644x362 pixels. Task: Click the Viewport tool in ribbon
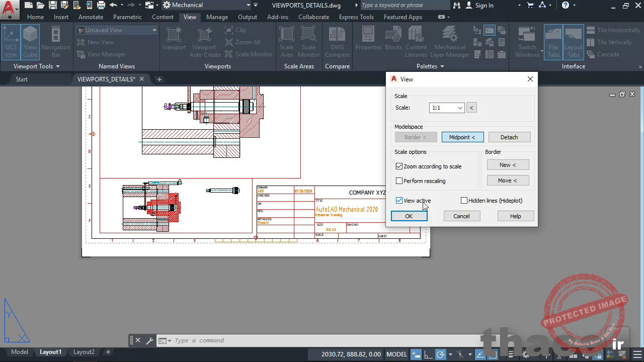174,39
